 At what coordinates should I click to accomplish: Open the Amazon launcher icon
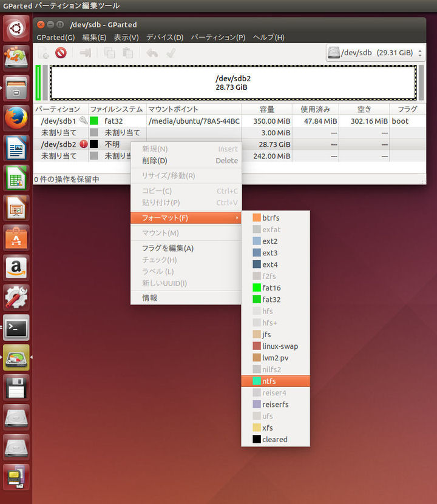pyautogui.click(x=16, y=267)
